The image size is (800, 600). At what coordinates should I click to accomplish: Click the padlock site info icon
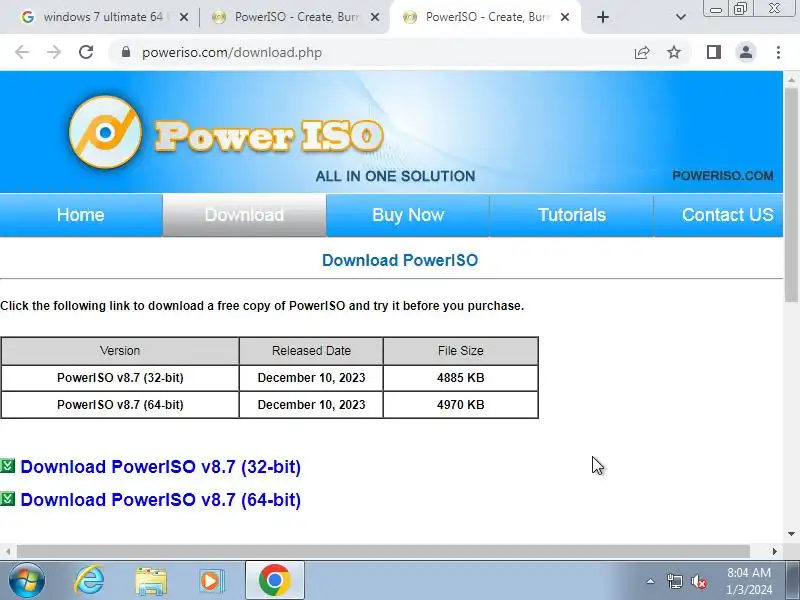tap(126, 52)
